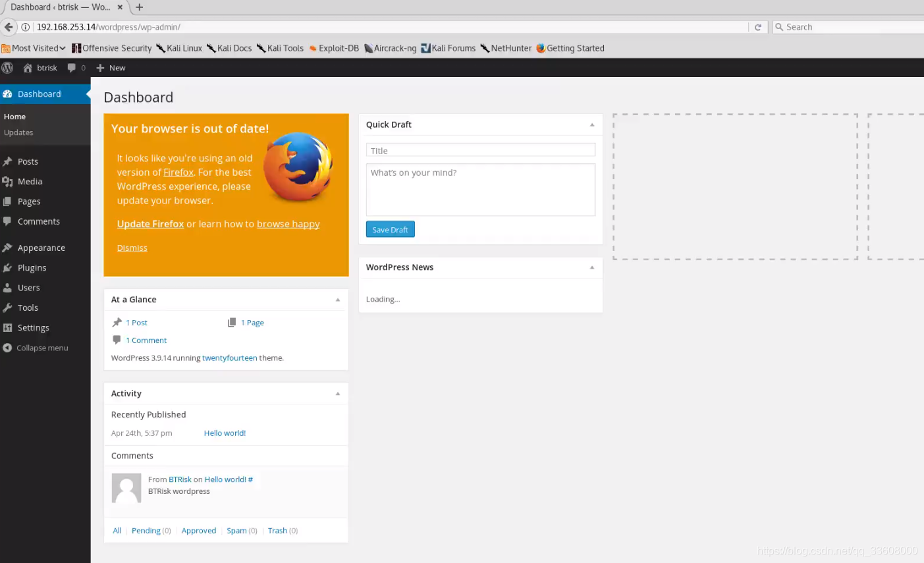The height and width of the screenshot is (563, 924).
Task: Open the twentyfourteen theme link
Action: click(x=230, y=358)
